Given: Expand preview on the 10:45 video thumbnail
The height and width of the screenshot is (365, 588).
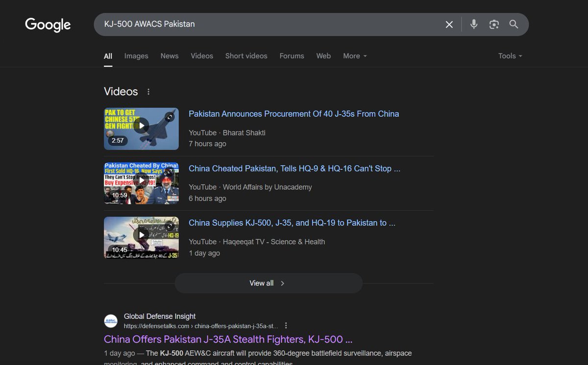Looking at the screenshot, I should click(x=170, y=226).
